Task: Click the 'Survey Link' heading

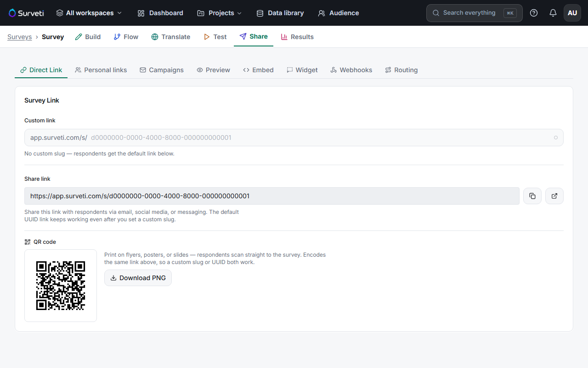Action: point(42,100)
